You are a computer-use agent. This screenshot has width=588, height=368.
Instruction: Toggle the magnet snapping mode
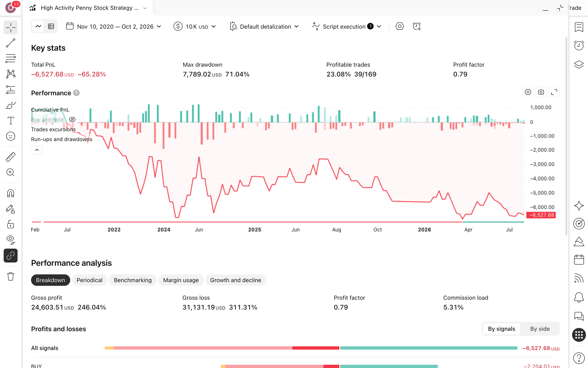11,193
